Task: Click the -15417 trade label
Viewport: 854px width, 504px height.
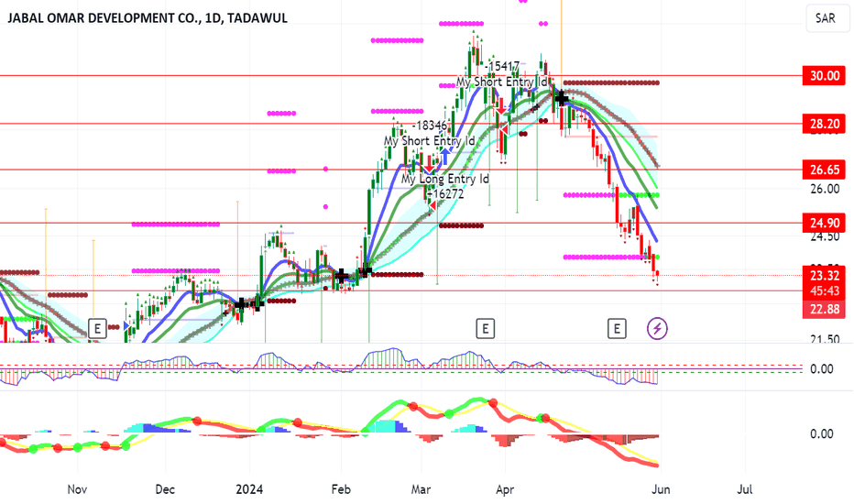Action: (x=502, y=67)
